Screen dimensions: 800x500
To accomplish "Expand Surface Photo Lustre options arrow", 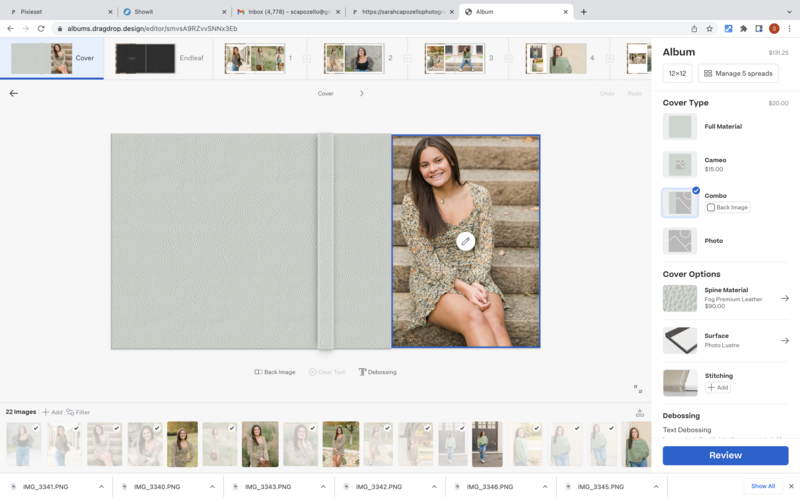I will coord(785,340).
